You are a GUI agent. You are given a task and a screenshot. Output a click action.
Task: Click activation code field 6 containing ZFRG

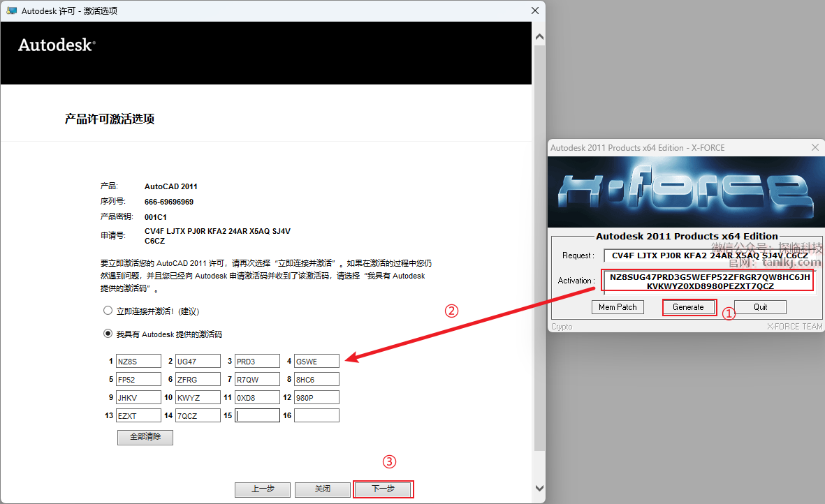click(198, 379)
